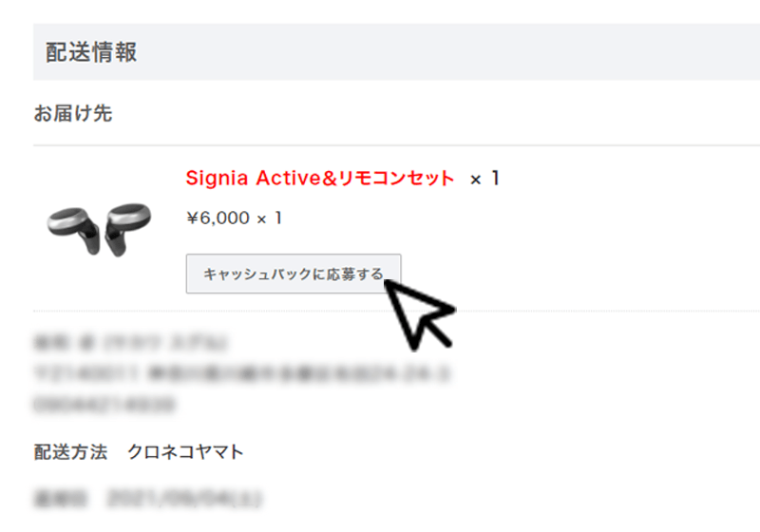
Task: Click the right earbud in product image
Action: 127,229
